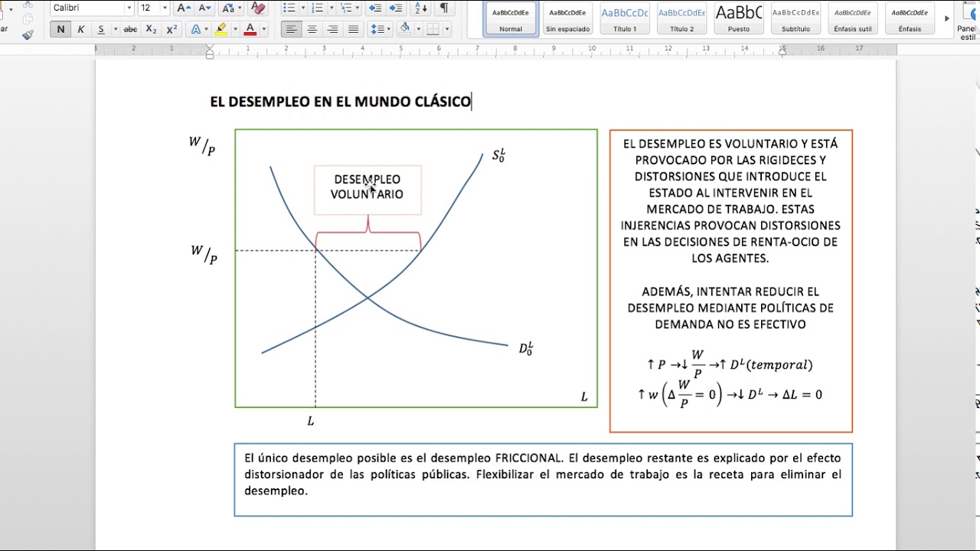980x551 pixels.
Task: Apply the Puesto style
Action: (739, 18)
